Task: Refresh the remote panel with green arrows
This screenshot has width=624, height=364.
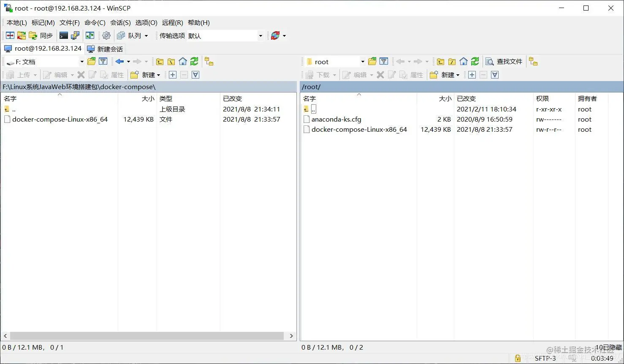Action: tap(475, 62)
